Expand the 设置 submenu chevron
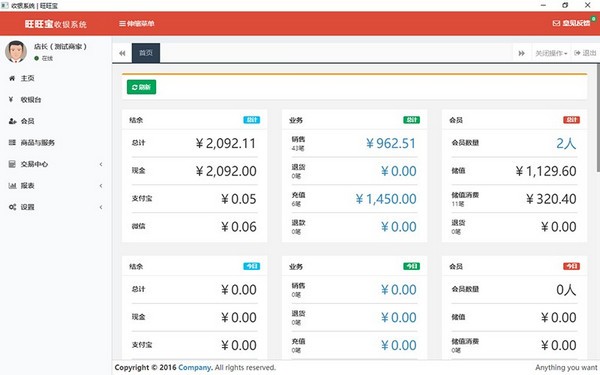The image size is (600, 375). pos(101,207)
